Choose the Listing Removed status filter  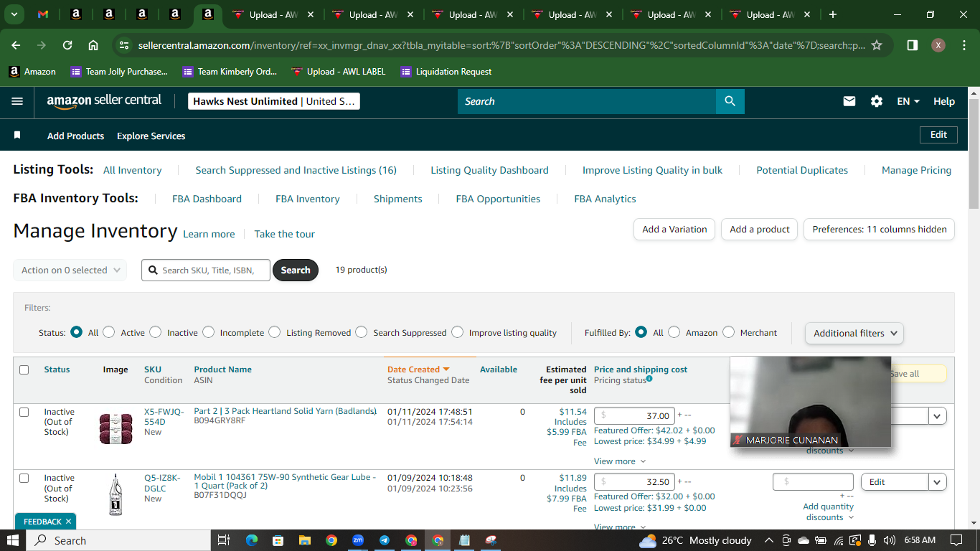(x=275, y=332)
